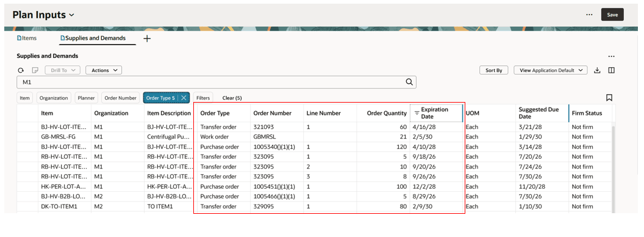Click the Order Number filter chip
Image resolution: width=644 pixels, height=237 pixels.
tap(120, 98)
